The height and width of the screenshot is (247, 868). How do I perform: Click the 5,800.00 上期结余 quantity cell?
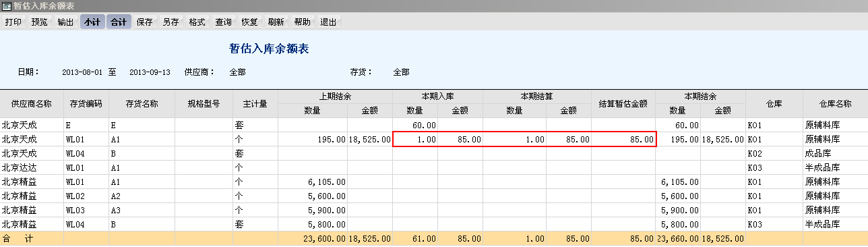313,224
